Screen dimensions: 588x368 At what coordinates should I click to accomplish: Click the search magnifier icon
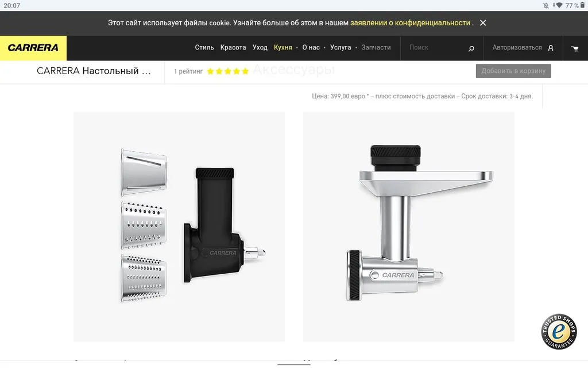coord(471,48)
